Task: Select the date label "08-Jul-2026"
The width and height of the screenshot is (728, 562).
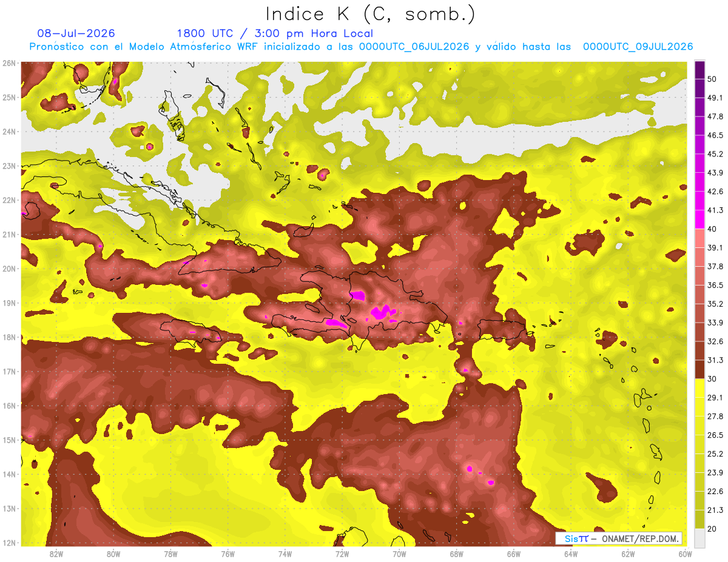Action: (76, 33)
